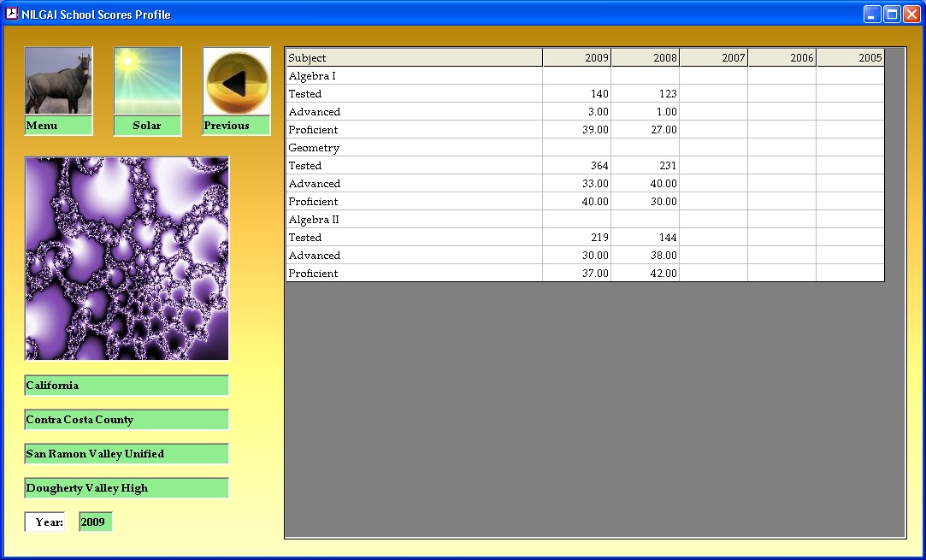Select the California state field
The width and height of the screenshot is (926, 560).
click(x=127, y=386)
